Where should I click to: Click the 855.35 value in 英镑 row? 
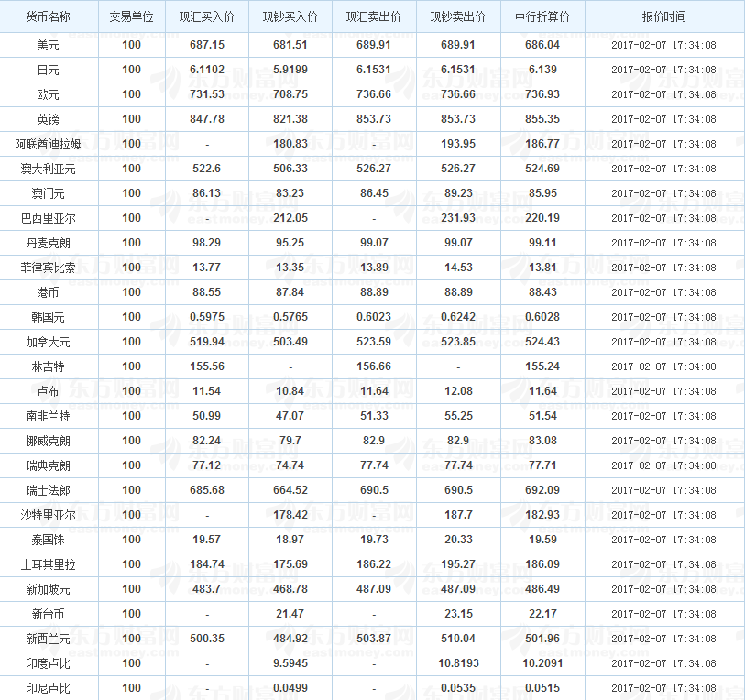pyautogui.click(x=542, y=119)
